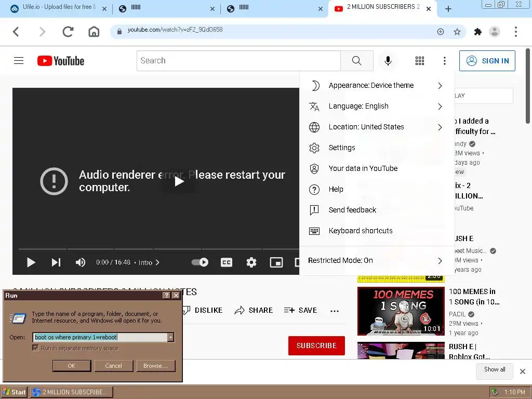Choose Send feedback
Image resolution: width=532 pixels, height=399 pixels.
point(377,210)
